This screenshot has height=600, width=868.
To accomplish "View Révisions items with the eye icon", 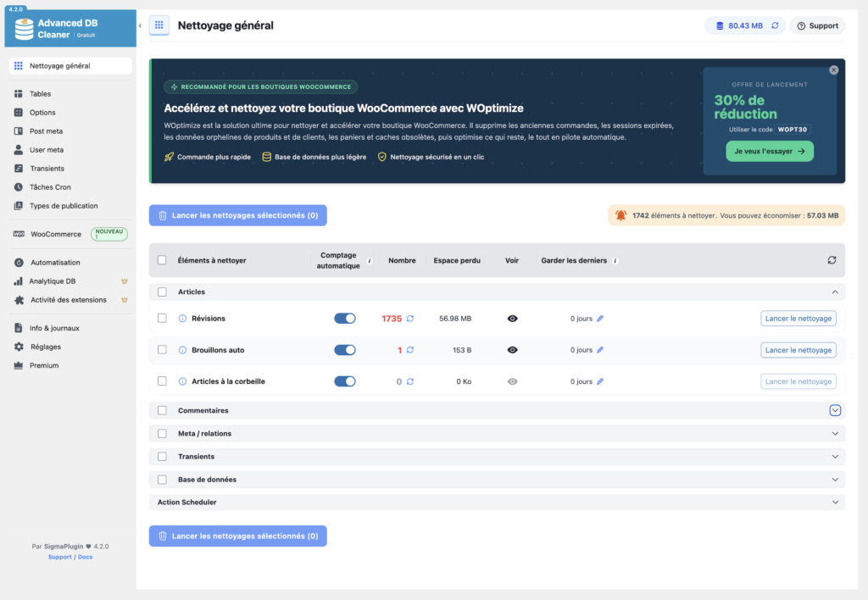I will click(512, 319).
